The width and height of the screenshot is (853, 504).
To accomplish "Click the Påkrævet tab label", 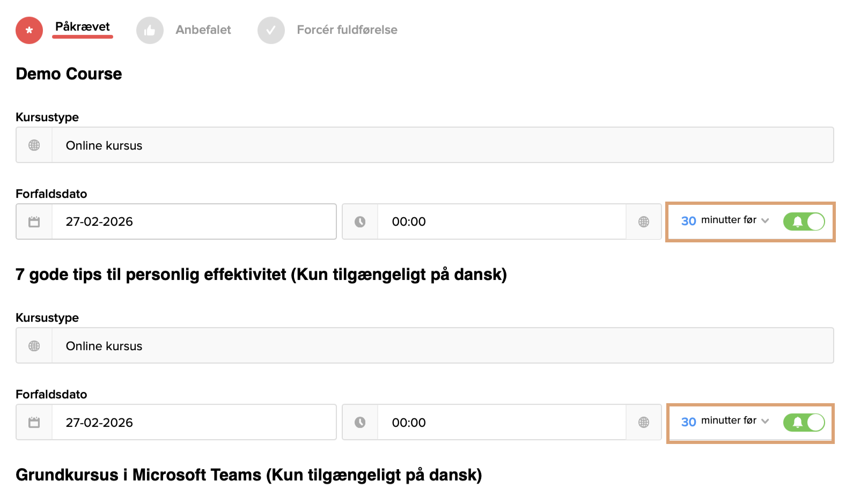I will coord(83,27).
